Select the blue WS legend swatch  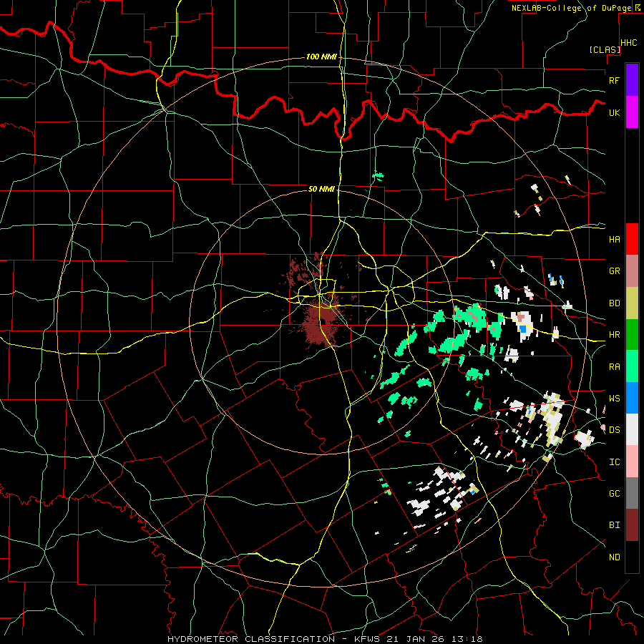tap(632, 398)
